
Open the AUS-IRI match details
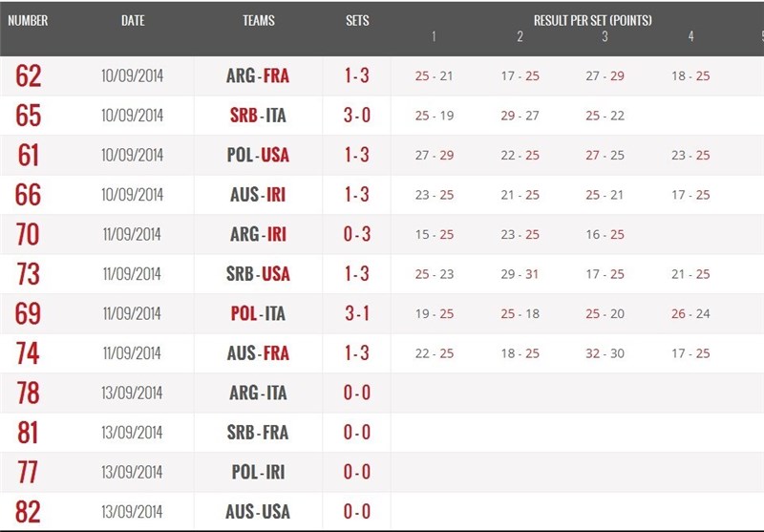click(259, 195)
